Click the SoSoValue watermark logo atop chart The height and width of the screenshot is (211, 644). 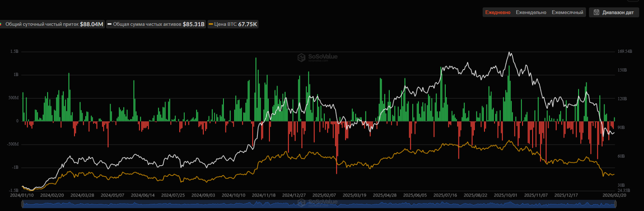301,57
